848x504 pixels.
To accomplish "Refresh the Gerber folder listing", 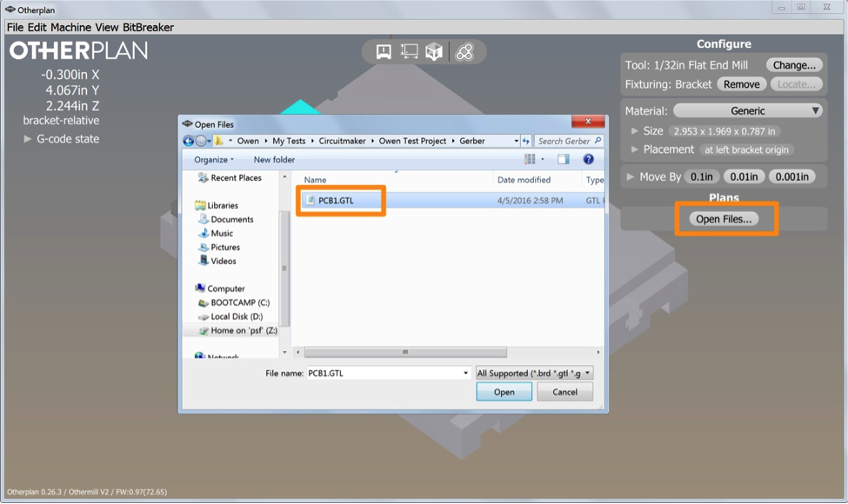I will [x=525, y=141].
